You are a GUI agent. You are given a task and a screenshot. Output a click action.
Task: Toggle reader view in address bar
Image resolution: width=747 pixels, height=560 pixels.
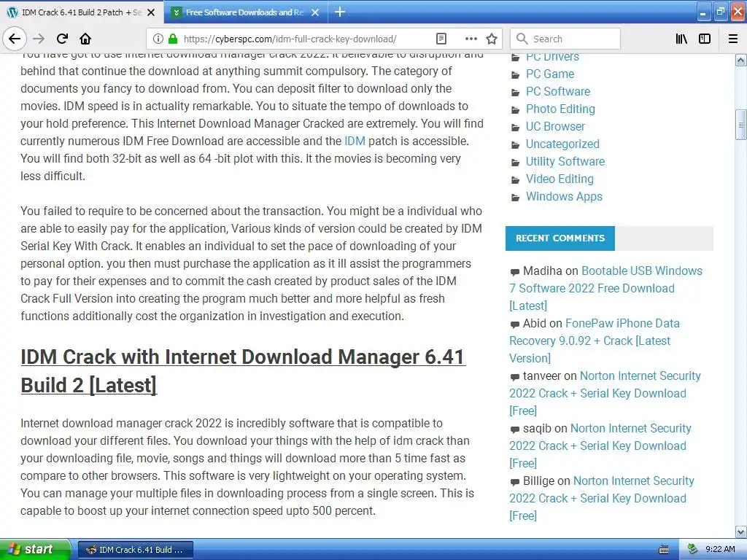pyautogui.click(x=441, y=39)
